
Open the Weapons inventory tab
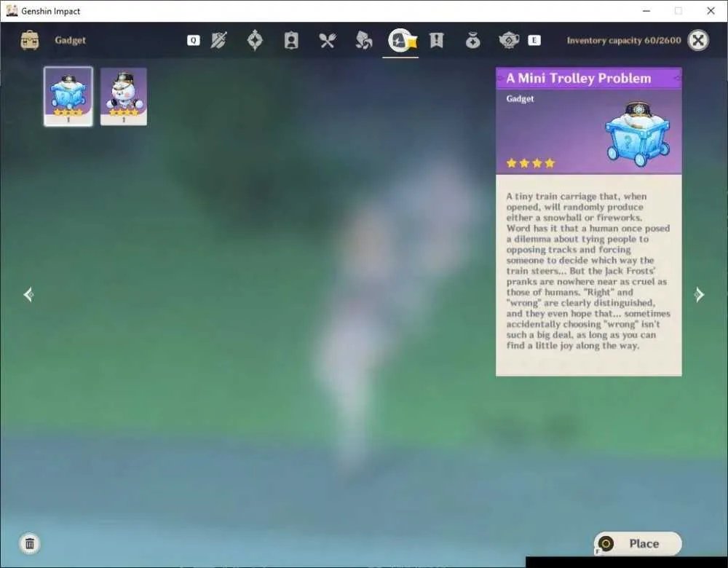pyautogui.click(x=218, y=40)
